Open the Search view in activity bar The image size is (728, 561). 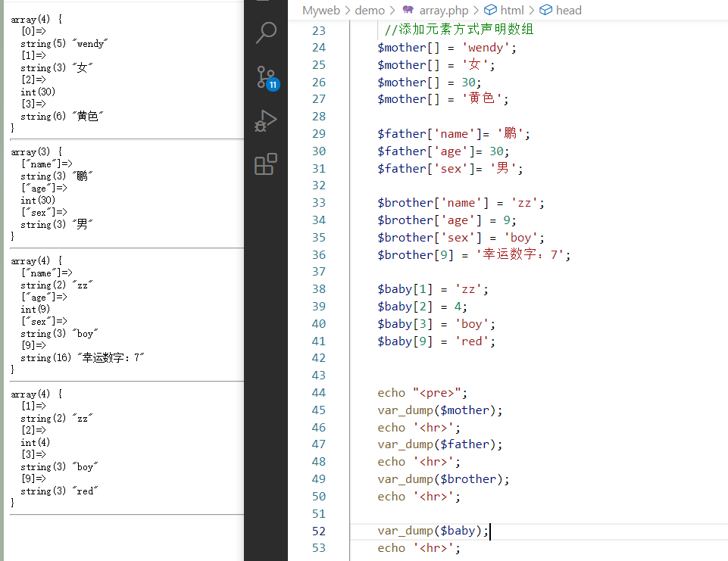click(266, 33)
